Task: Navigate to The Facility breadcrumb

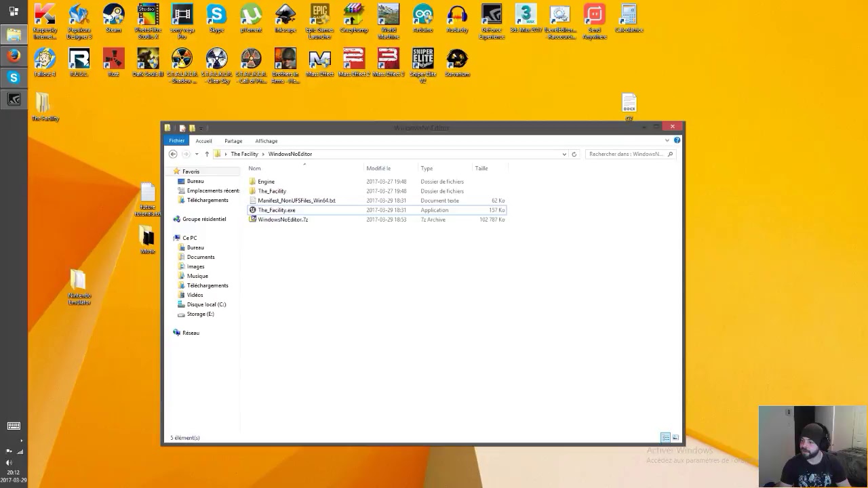Action: click(244, 155)
